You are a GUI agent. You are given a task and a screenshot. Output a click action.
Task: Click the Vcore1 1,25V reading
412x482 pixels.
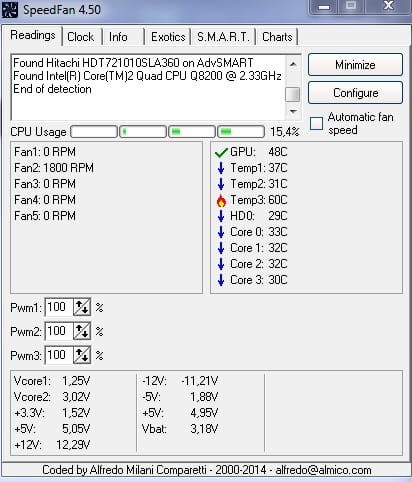tap(52, 381)
